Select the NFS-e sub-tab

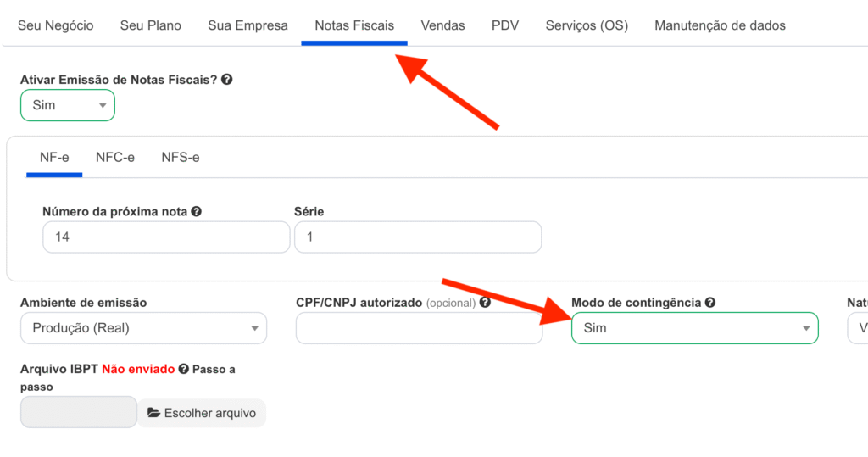tap(181, 158)
